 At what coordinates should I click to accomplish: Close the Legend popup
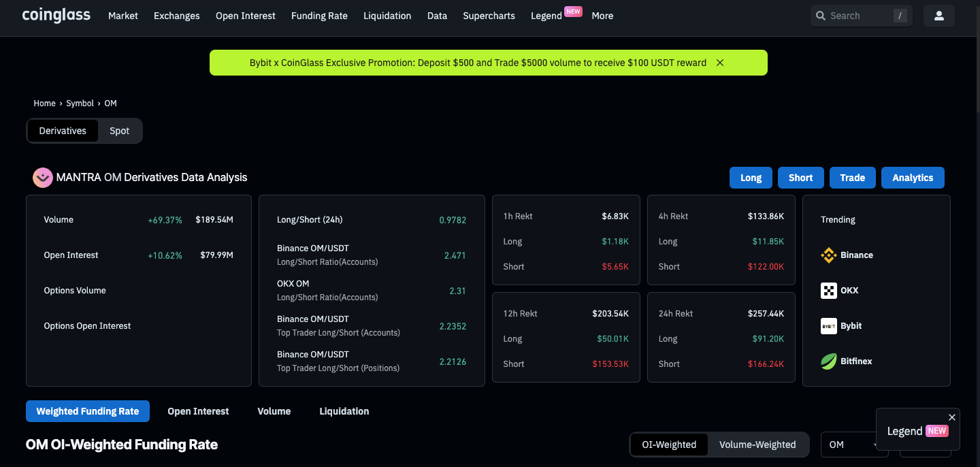[x=951, y=417]
